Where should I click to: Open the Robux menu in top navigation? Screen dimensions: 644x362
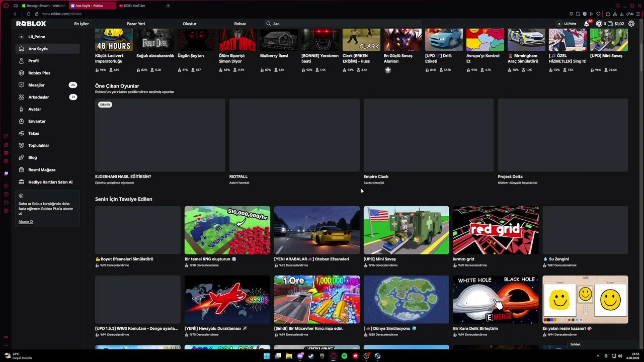tap(240, 24)
